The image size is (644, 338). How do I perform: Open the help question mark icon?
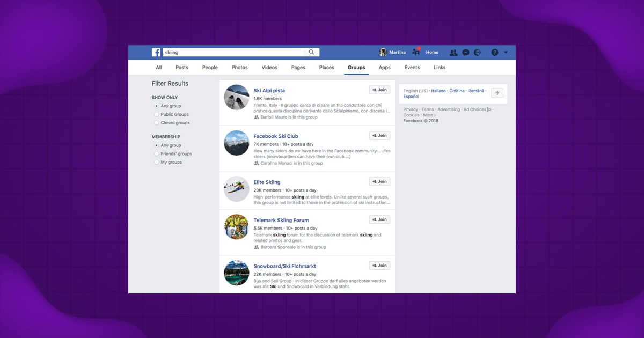pyautogui.click(x=495, y=53)
